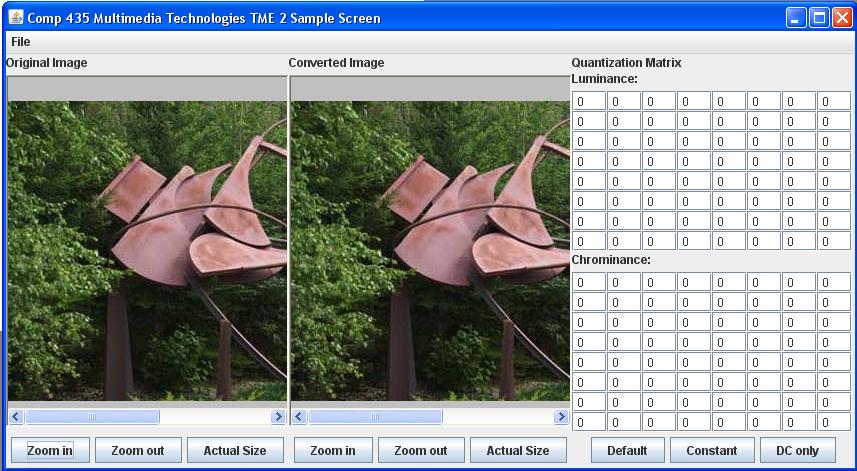Screen dimensions: 857x471
Task: Click Chrominance matrix first row last cell
Action: 834,282
